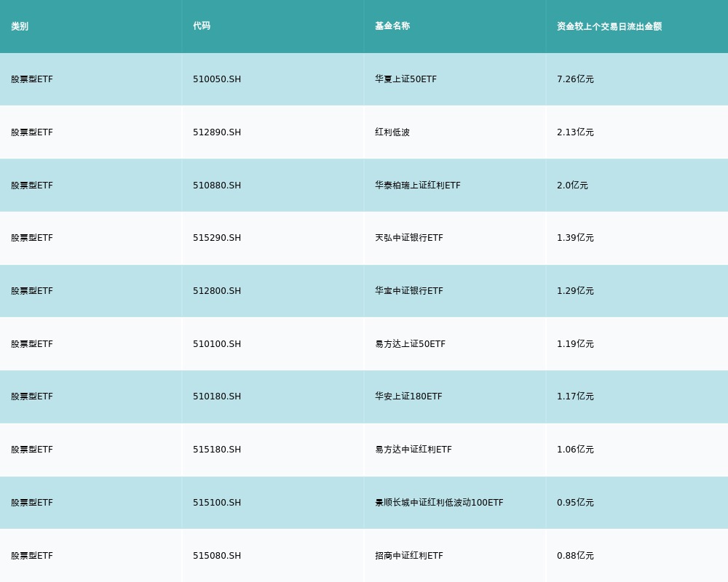This screenshot has height=582, width=728.
Task: Click fund name 易方达中证红利ETF
Action: pos(414,450)
